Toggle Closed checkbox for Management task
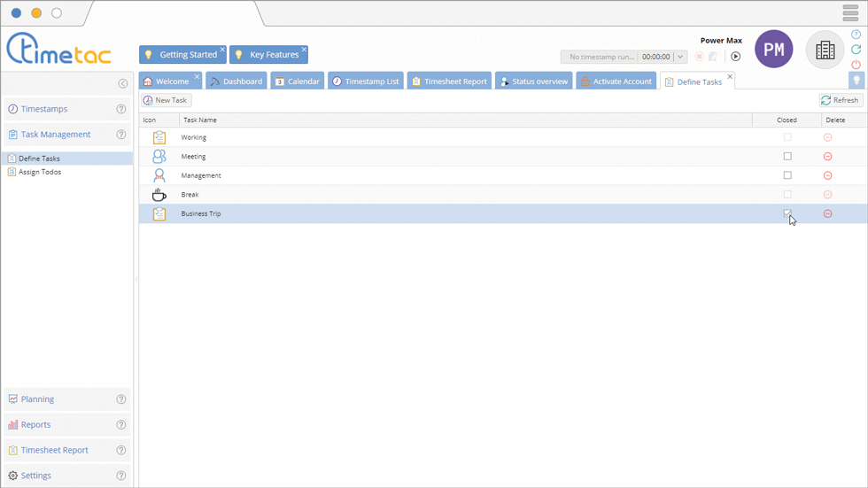The image size is (868, 488). pos(787,175)
